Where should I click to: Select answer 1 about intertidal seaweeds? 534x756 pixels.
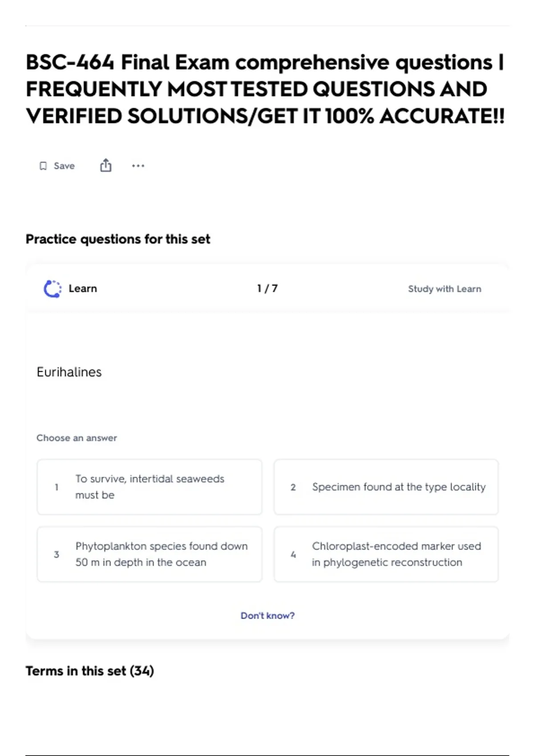pyautogui.click(x=150, y=487)
